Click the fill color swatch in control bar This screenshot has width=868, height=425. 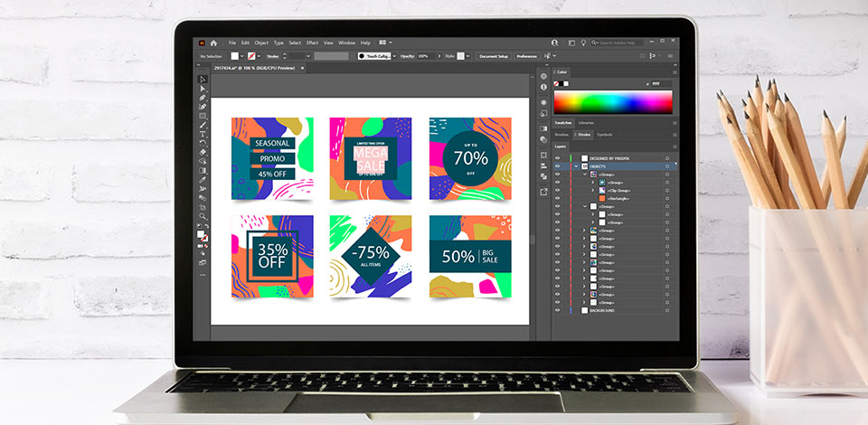click(x=235, y=56)
